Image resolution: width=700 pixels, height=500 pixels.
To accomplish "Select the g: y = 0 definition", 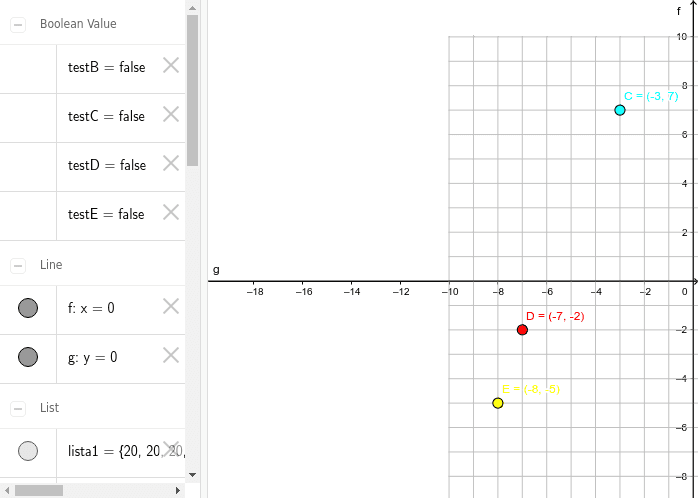I will coord(92,358).
